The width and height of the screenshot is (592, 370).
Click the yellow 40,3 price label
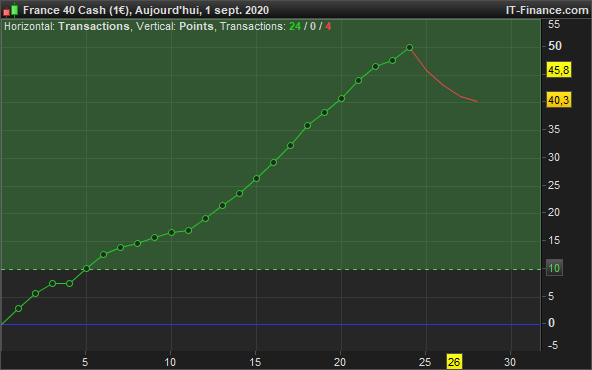click(559, 100)
